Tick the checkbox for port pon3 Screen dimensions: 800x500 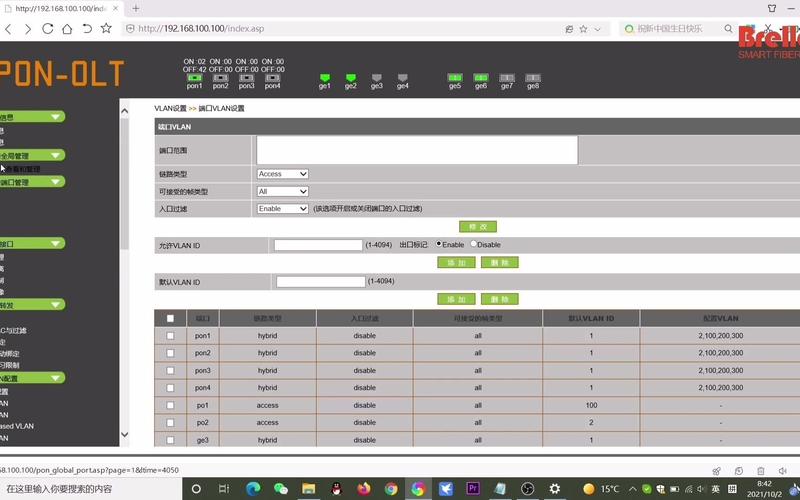point(170,370)
